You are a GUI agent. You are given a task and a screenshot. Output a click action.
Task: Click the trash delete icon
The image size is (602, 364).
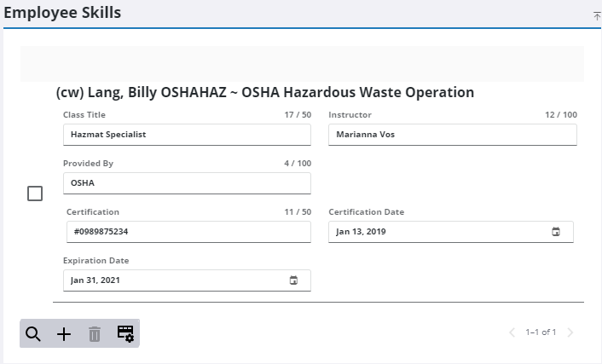coord(95,334)
